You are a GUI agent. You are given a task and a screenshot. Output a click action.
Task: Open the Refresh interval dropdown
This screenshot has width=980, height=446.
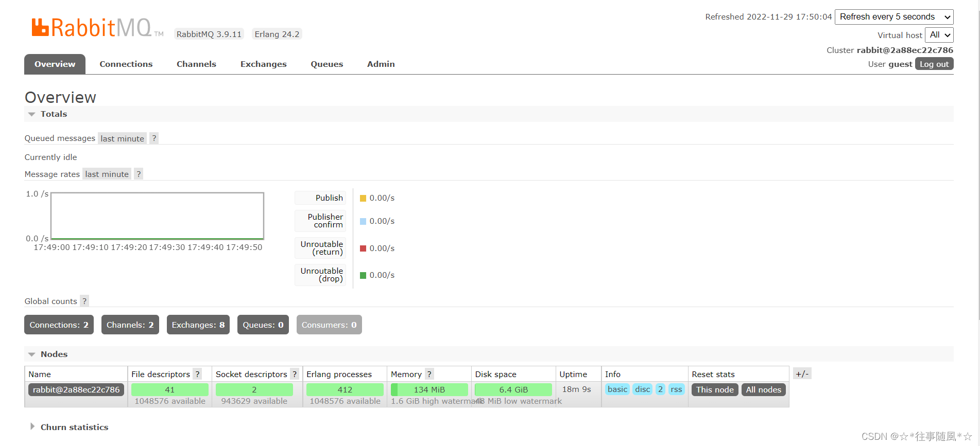pos(894,17)
